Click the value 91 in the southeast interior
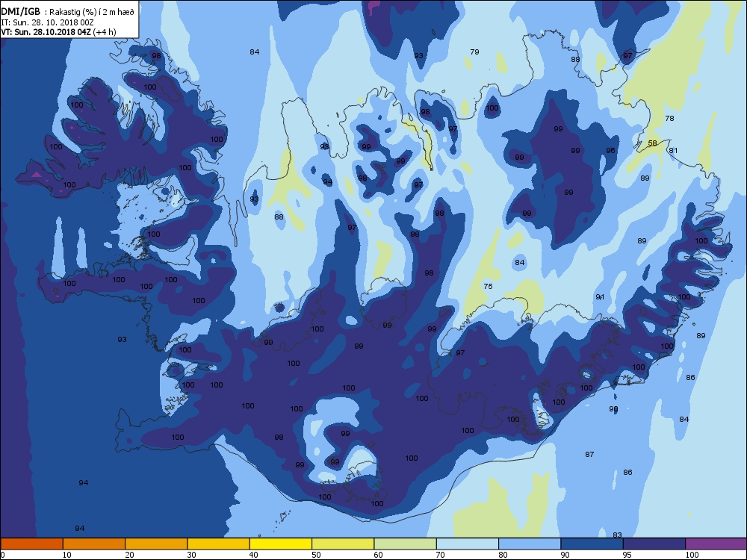 click(600, 296)
